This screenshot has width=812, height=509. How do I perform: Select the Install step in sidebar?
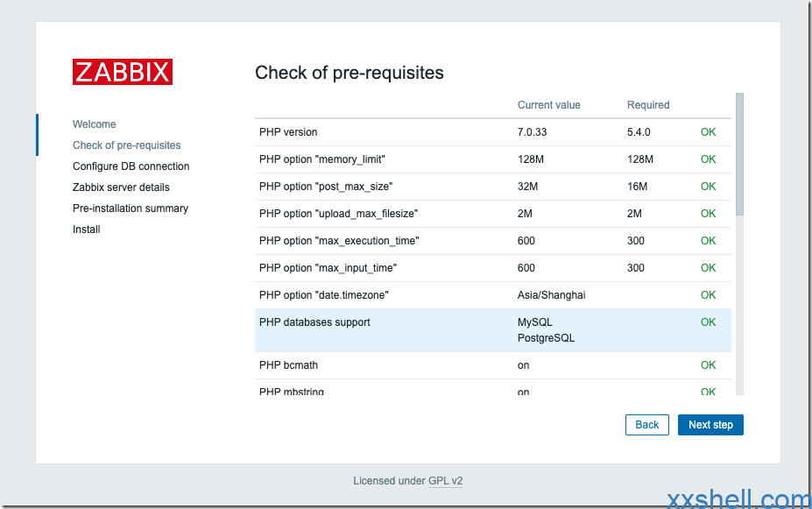87,230
